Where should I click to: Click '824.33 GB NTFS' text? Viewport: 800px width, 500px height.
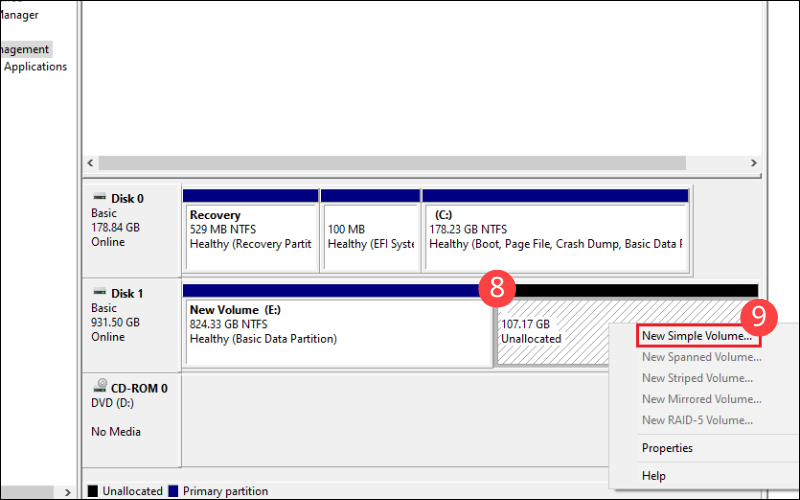coord(228,324)
